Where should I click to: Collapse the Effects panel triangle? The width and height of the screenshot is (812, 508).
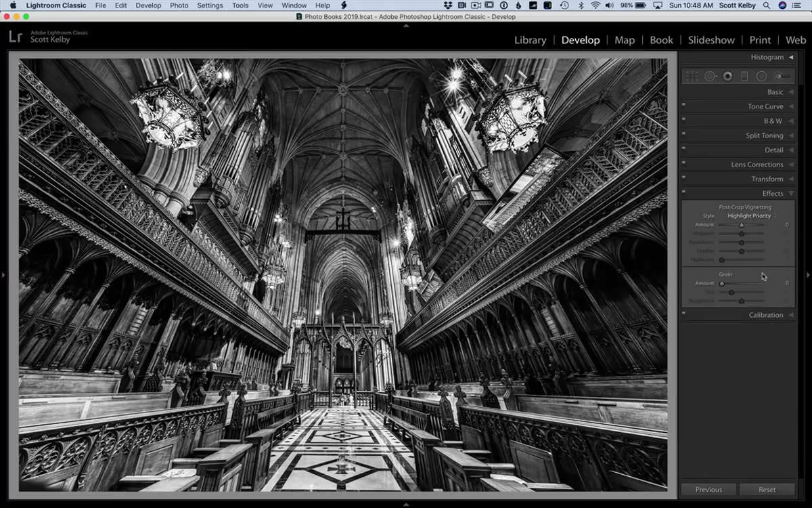(790, 194)
